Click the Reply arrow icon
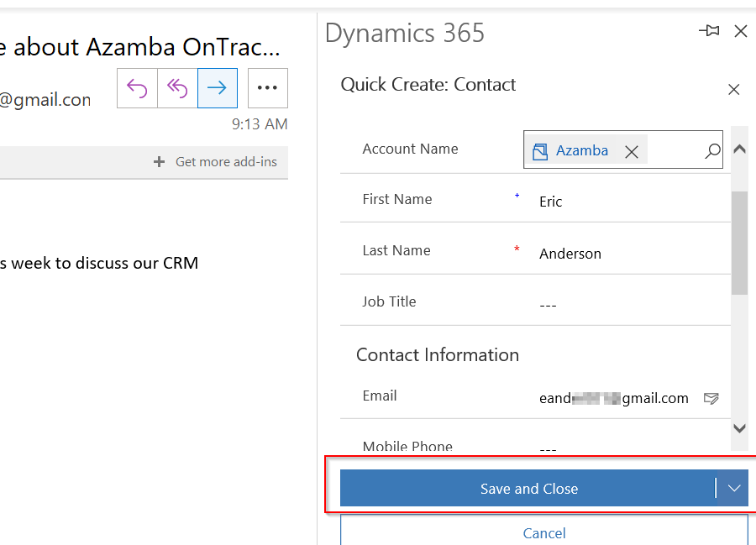Image resolution: width=756 pixels, height=545 pixels. [137, 88]
